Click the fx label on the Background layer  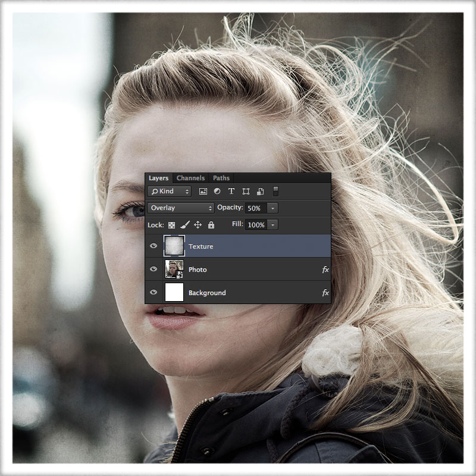325,292
